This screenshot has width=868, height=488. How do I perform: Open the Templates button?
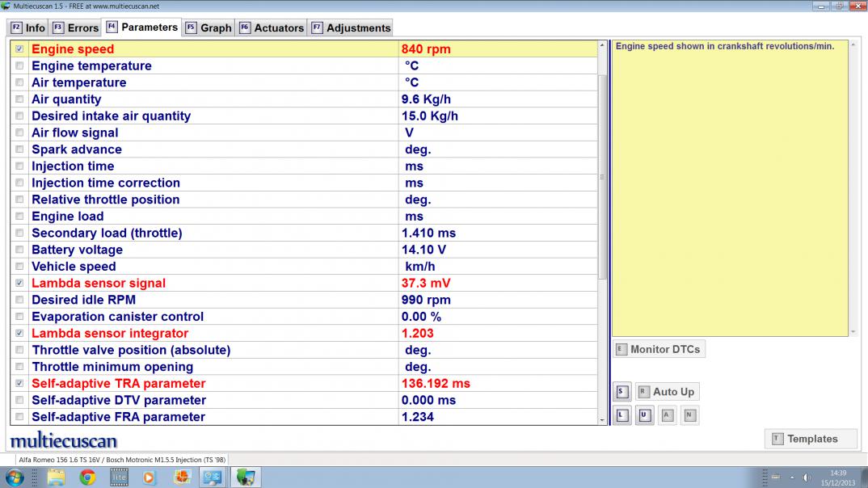(x=811, y=439)
